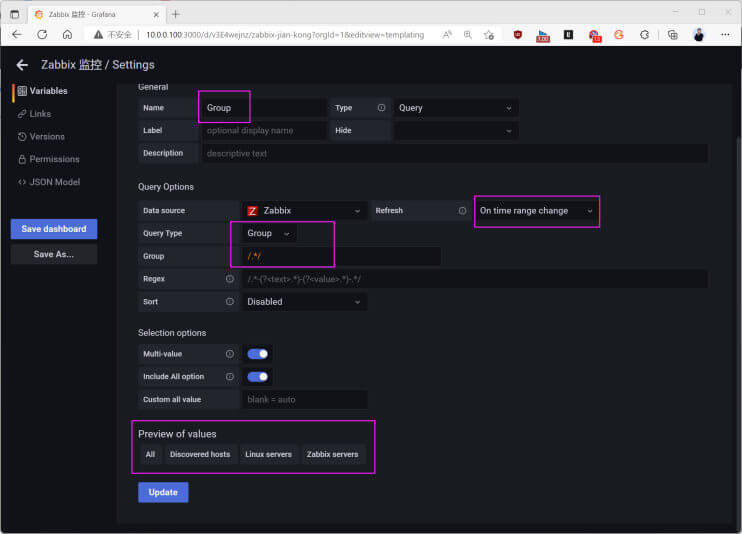Open browser settings and more menu

725,35
